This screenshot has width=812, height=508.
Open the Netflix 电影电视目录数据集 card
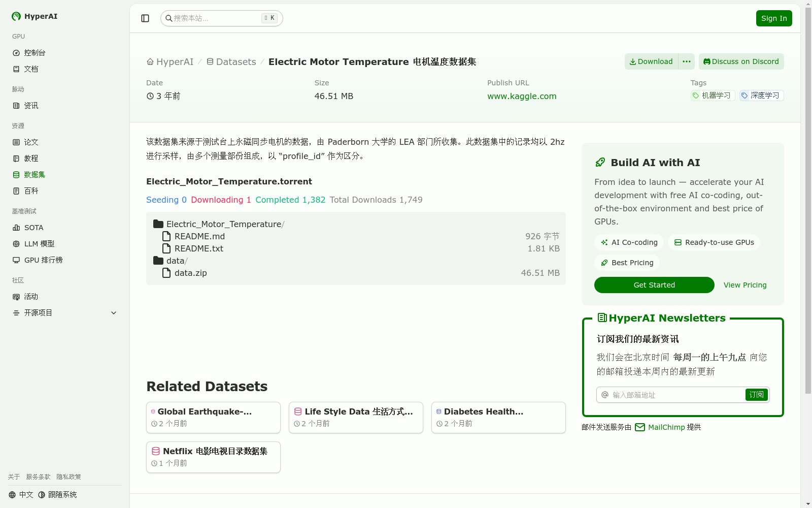pyautogui.click(x=213, y=457)
